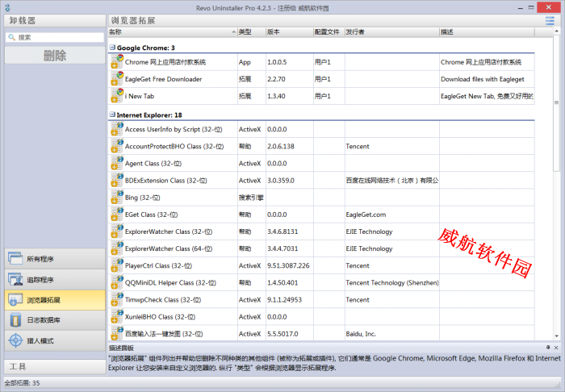This screenshot has height=392, width=565.
Task: Collapse the Google Chrome: 3 group
Action: click(x=112, y=47)
